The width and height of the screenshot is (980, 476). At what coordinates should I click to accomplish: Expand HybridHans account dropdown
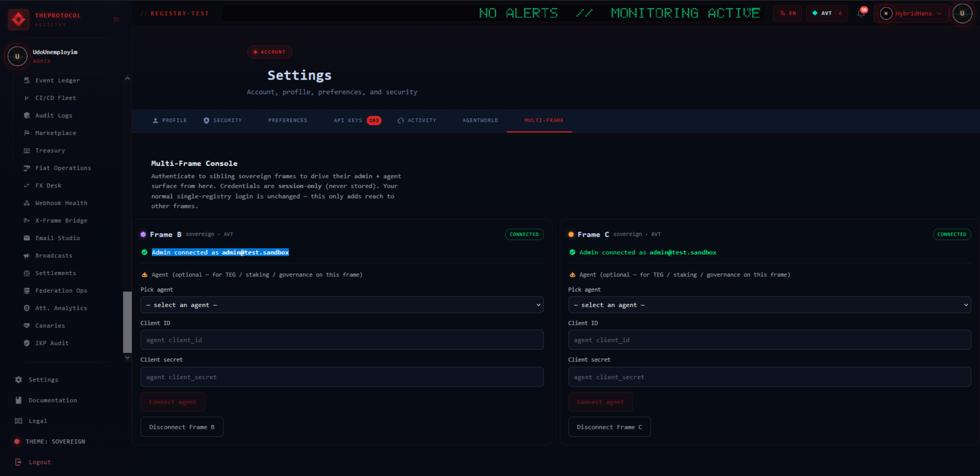(911, 13)
